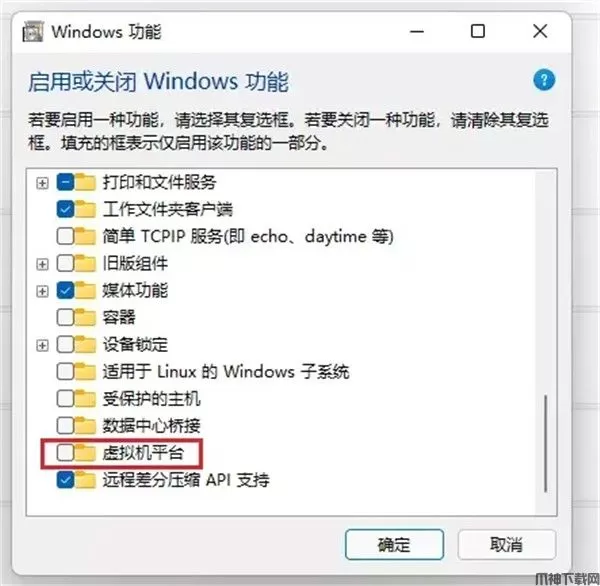Click the blue help question mark icon

coord(544,80)
